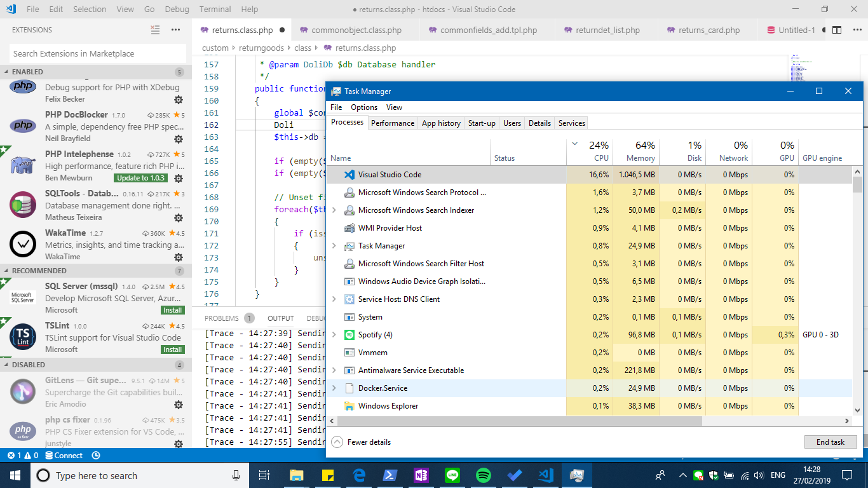Switch to the Start-up tab

482,123
